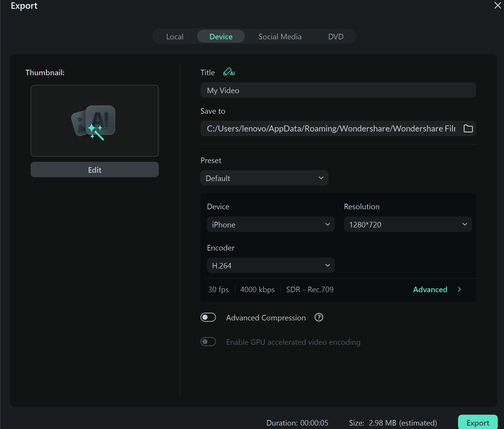Open the Advanced settings link
504x429 pixels.
click(430, 289)
